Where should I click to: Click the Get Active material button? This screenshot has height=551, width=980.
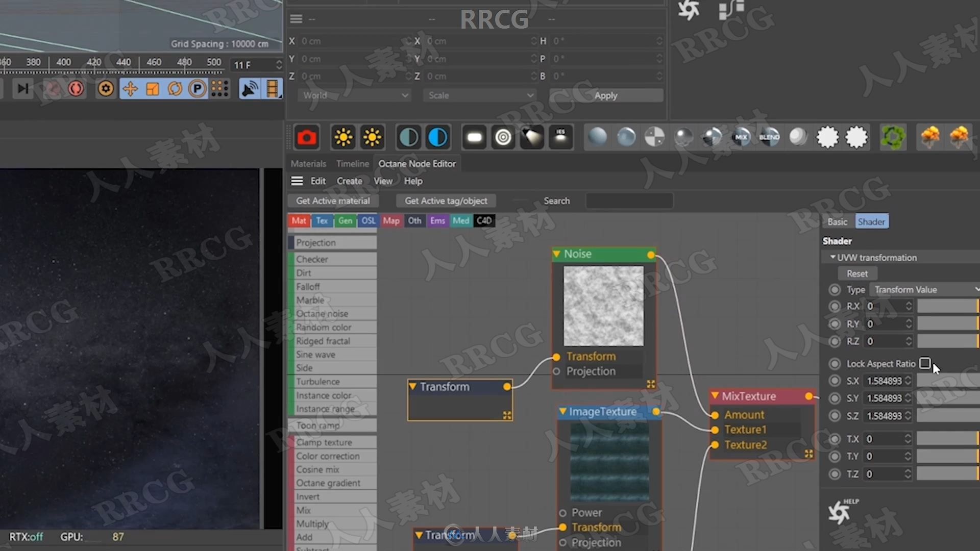(332, 201)
